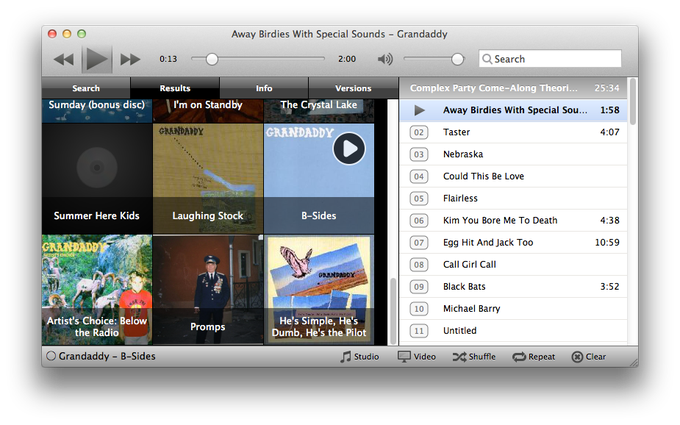Select the Michael Barry track
Screen dimensions: 680x425
(513, 309)
